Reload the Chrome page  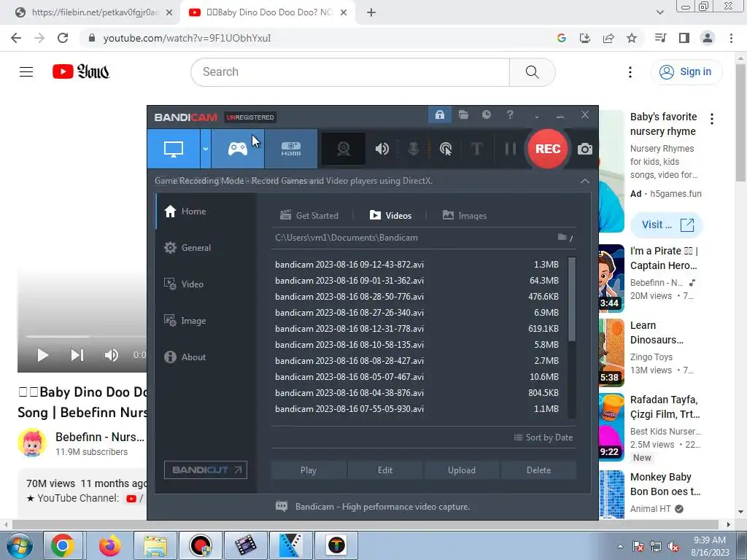[63, 38]
